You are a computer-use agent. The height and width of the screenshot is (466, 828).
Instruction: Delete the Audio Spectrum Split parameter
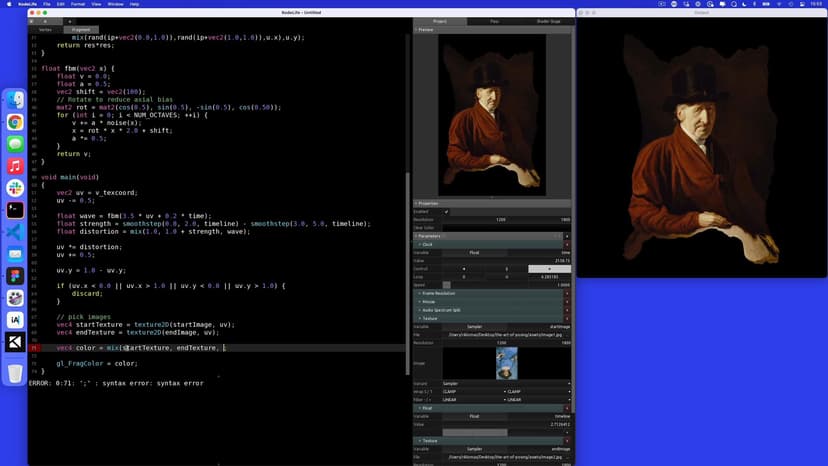(x=567, y=310)
